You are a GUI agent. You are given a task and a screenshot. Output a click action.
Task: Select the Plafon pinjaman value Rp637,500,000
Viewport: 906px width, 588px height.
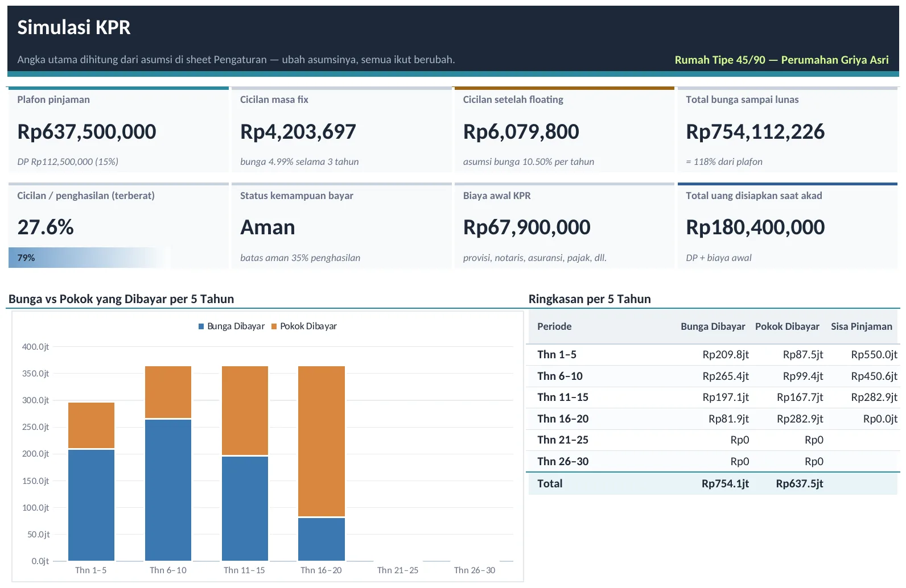(x=87, y=131)
